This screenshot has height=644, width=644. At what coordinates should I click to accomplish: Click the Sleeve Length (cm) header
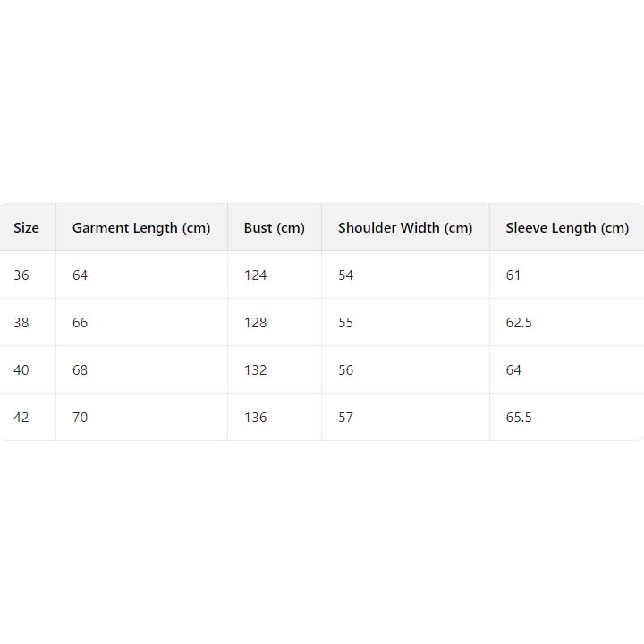(x=566, y=228)
